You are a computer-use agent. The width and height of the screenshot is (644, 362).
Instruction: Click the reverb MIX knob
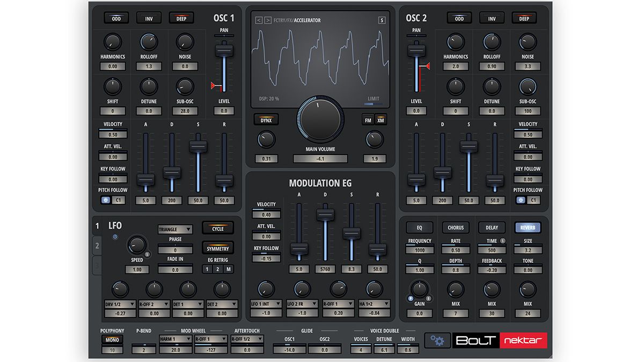click(x=528, y=290)
